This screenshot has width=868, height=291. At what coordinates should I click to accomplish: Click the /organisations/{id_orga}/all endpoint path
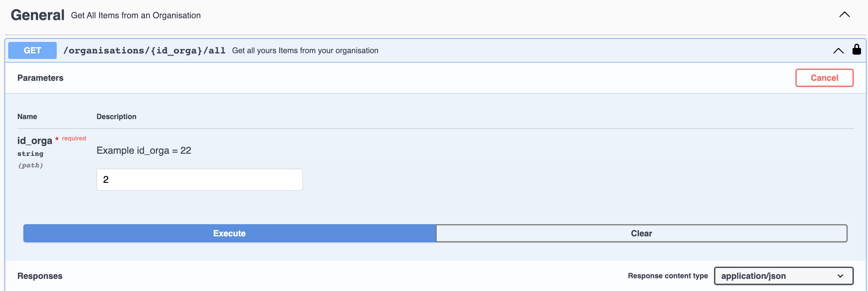(144, 51)
